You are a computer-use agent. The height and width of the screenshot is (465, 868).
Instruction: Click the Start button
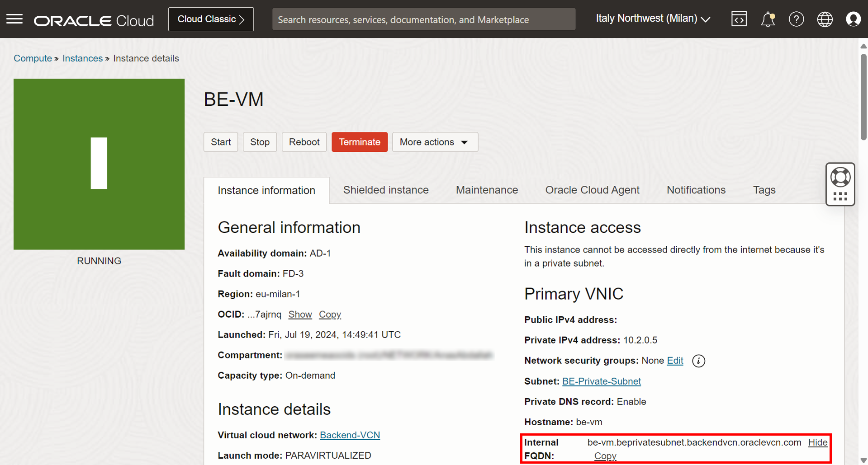pos(221,142)
